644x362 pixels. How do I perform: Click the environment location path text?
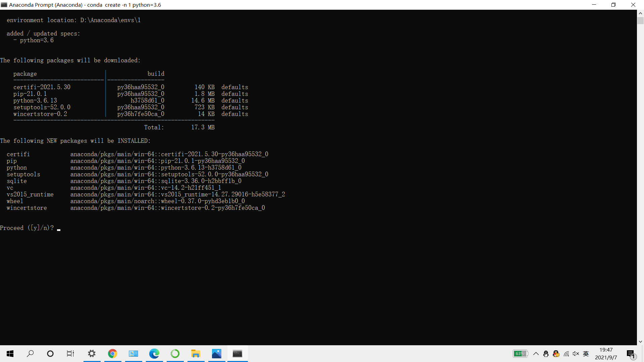pos(110,20)
